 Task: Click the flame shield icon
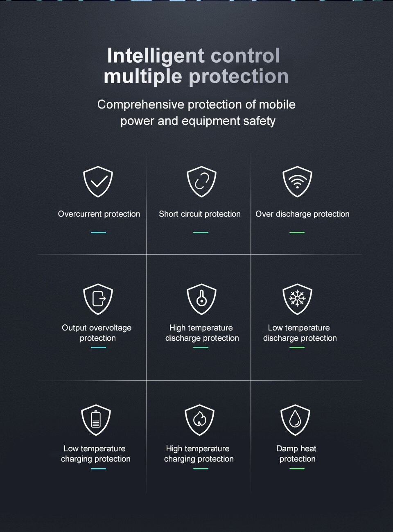pyautogui.click(x=199, y=419)
